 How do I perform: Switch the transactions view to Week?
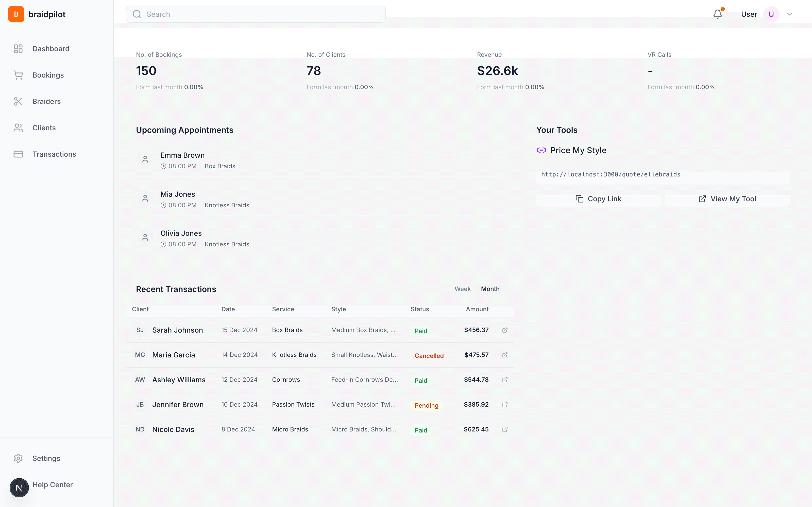(462, 289)
